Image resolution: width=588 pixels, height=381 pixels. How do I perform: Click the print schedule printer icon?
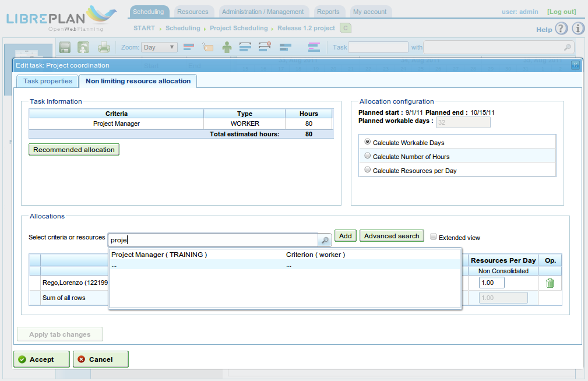tap(104, 47)
